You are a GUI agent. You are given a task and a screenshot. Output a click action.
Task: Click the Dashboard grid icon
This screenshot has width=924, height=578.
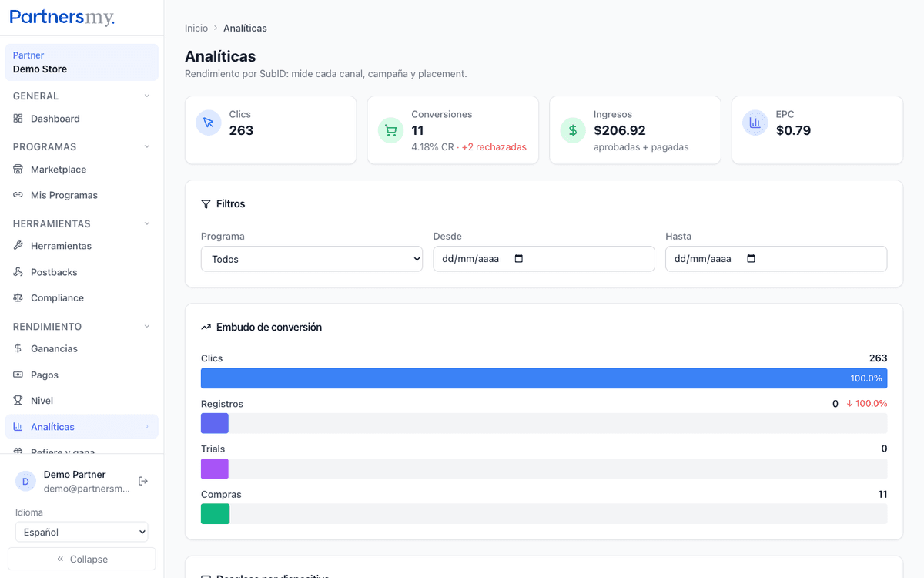(18, 119)
